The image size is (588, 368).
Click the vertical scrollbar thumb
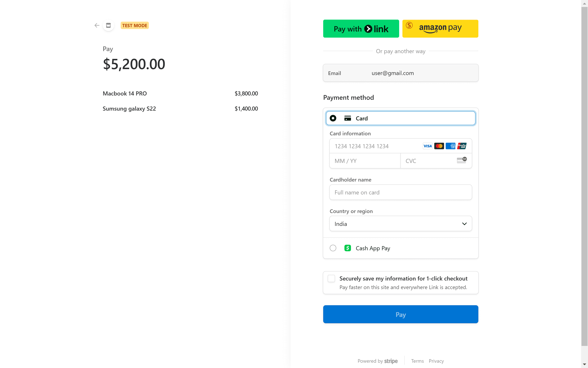(x=584, y=176)
